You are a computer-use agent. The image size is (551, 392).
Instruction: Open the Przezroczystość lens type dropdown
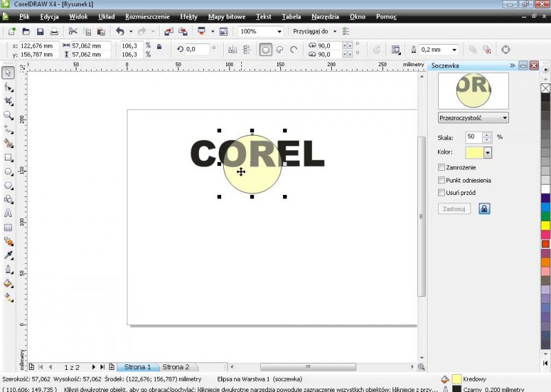tap(473, 118)
